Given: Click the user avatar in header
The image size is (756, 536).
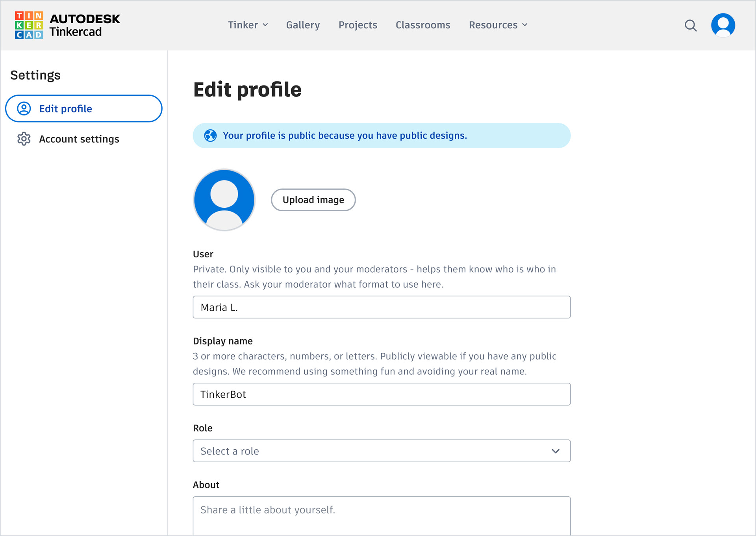Looking at the screenshot, I should [x=723, y=25].
